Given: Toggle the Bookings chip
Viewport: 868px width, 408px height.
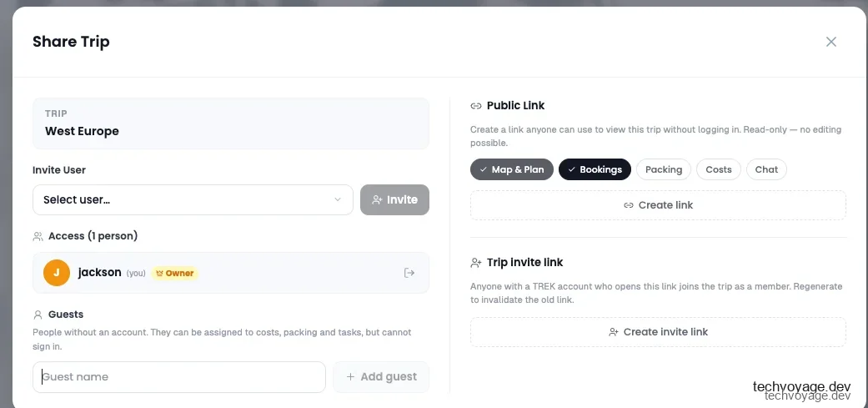Looking at the screenshot, I should [595, 169].
